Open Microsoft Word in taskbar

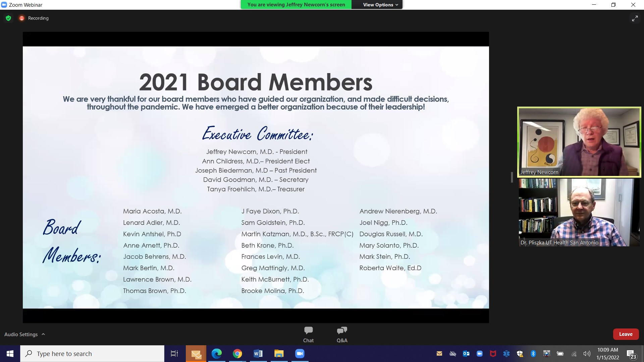(x=258, y=354)
